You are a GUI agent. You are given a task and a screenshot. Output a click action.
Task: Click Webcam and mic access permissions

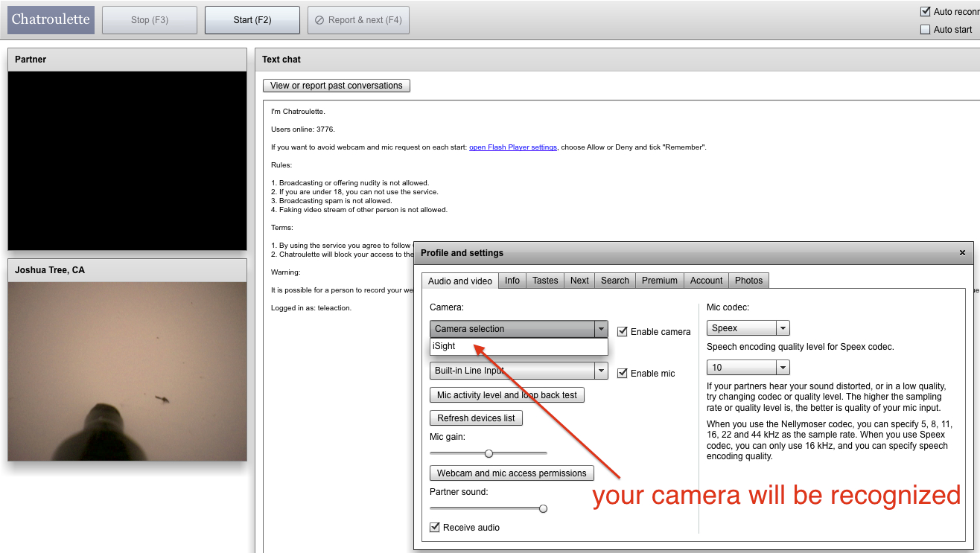[x=512, y=473]
